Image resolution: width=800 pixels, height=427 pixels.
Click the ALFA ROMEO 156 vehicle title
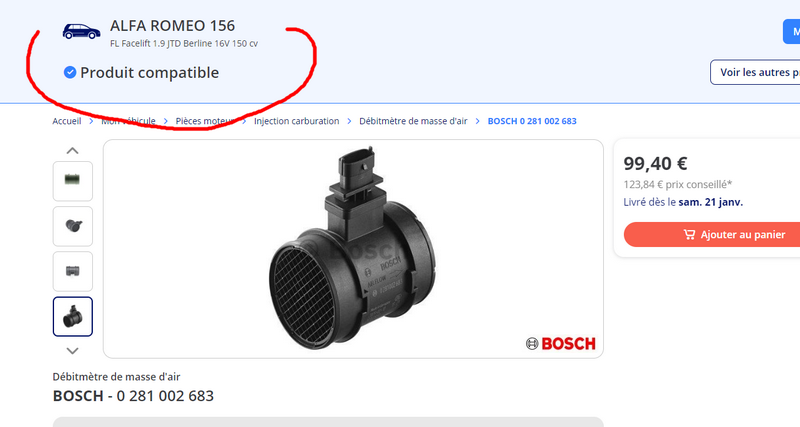coord(172,26)
